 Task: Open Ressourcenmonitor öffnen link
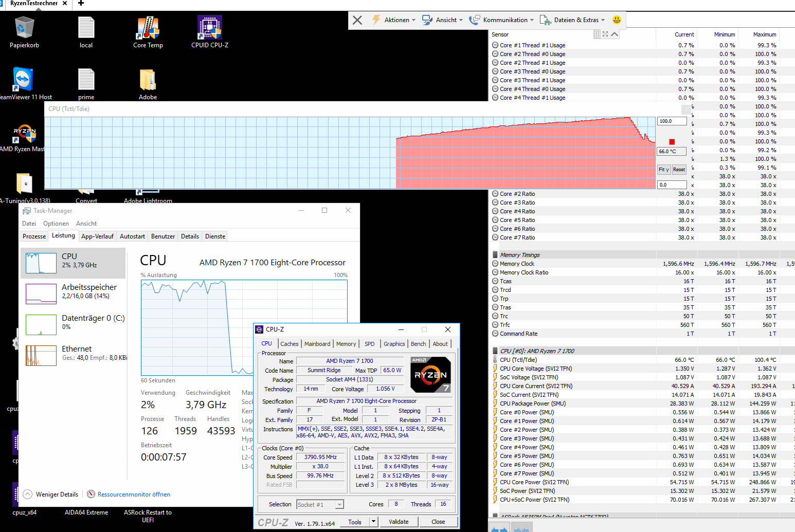[134, 494]
